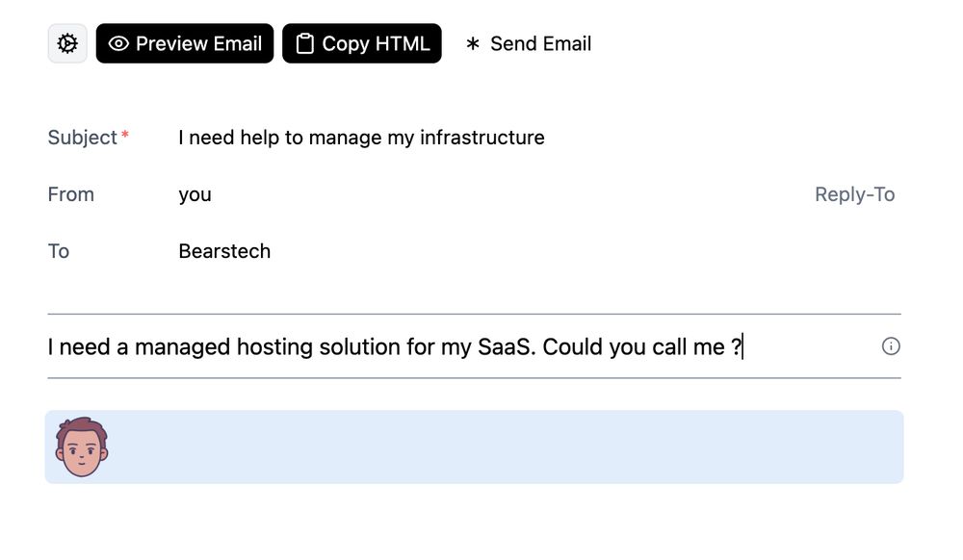Viewport: 963px width, 560px height.
Task: Click the Preview Email text
Action: 199,43
